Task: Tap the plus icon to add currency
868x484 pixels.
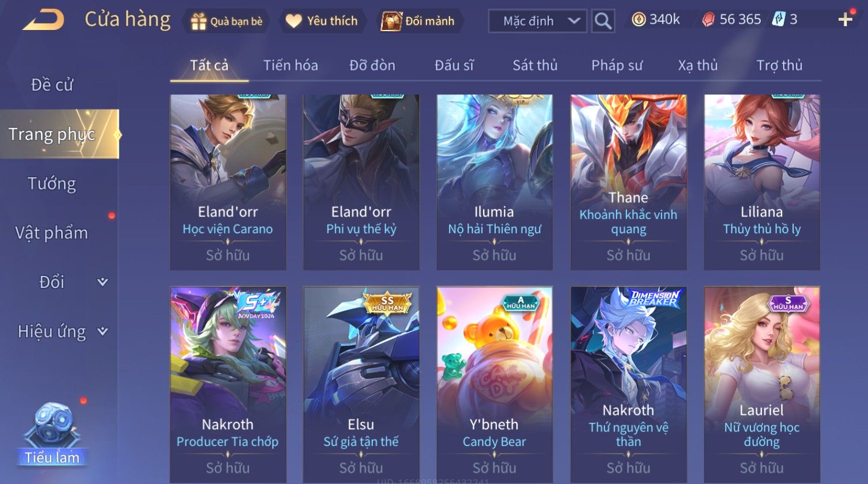Action: click(845, 20)
